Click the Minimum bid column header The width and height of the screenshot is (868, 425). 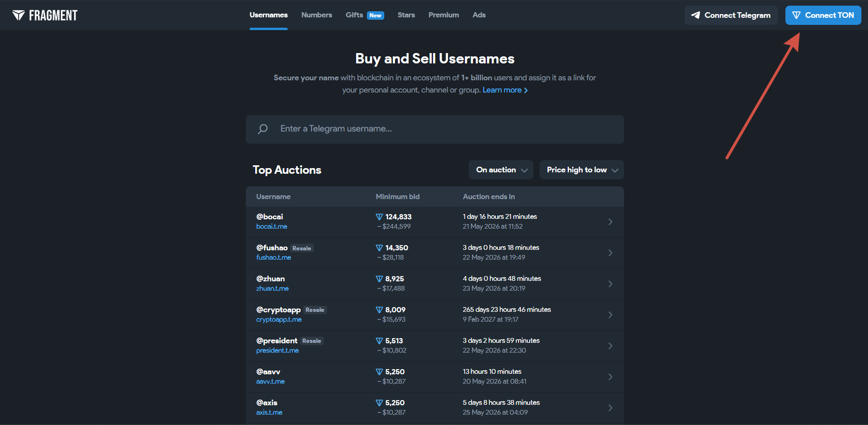(398, 197)
